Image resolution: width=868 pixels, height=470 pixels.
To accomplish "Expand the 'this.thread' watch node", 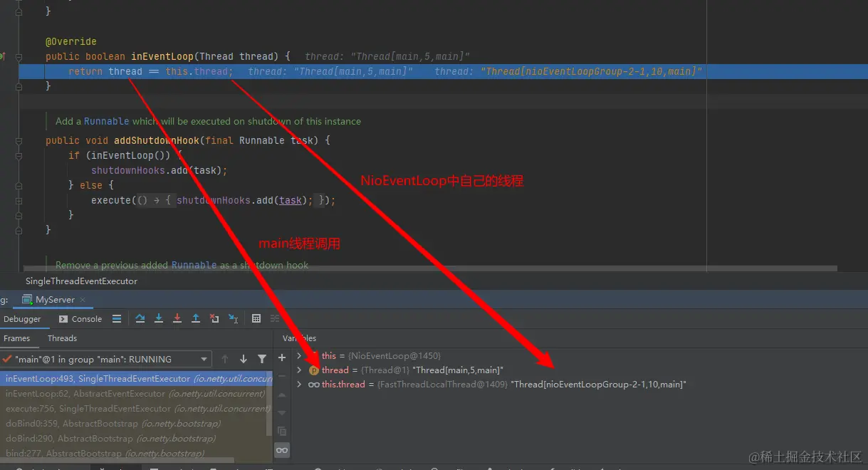I will (x=299, y=385).
